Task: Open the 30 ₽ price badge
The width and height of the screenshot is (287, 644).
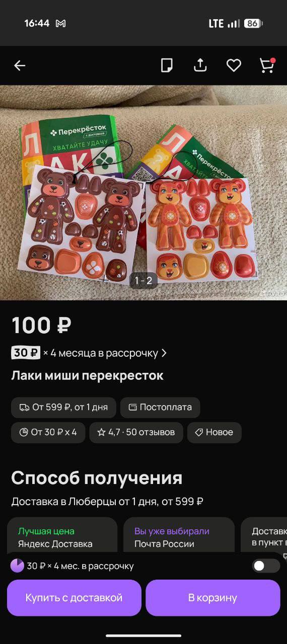Action: click(x=26, y=353)
